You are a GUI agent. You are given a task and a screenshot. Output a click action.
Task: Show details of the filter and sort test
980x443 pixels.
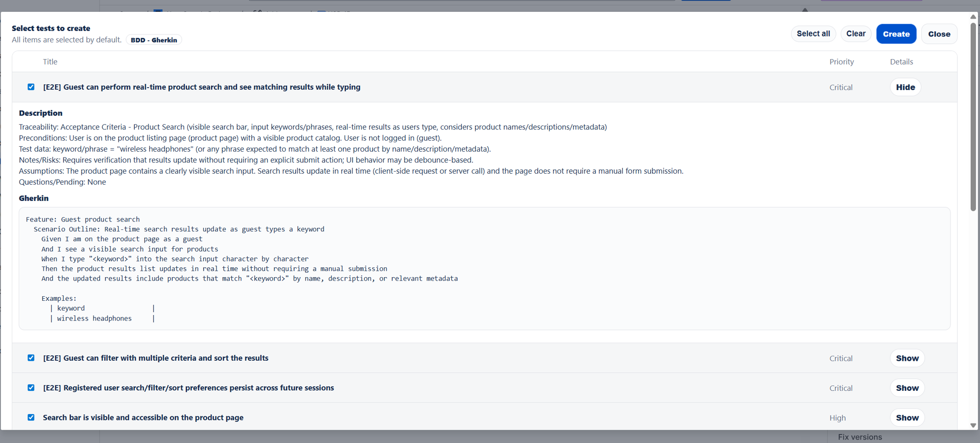point(907,358)
